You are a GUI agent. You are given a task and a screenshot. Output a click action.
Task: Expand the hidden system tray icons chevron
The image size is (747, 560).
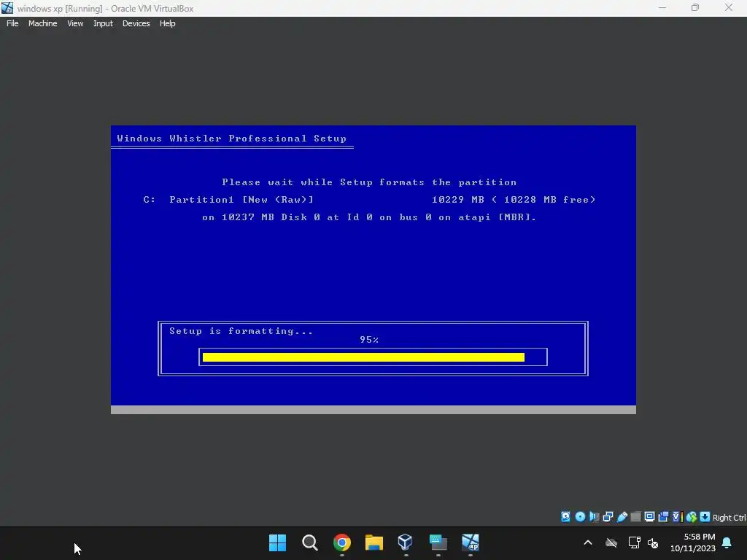click(x=588, y=542)
